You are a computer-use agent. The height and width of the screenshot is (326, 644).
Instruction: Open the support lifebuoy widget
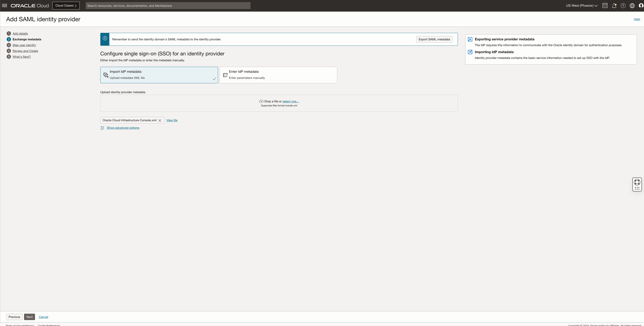click(x=637, y=182)
